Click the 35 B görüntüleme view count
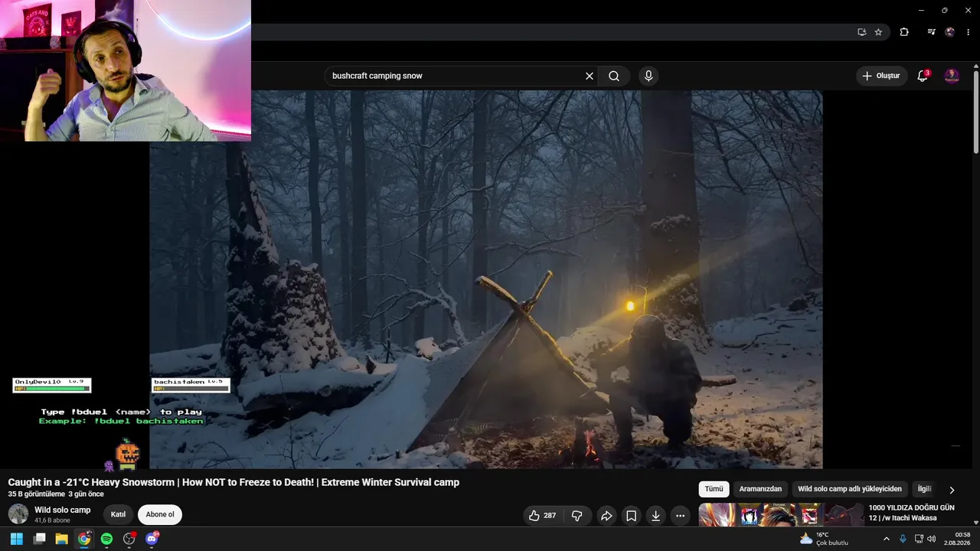This screenshot has width=980, height=551. (x=37, y=494)
